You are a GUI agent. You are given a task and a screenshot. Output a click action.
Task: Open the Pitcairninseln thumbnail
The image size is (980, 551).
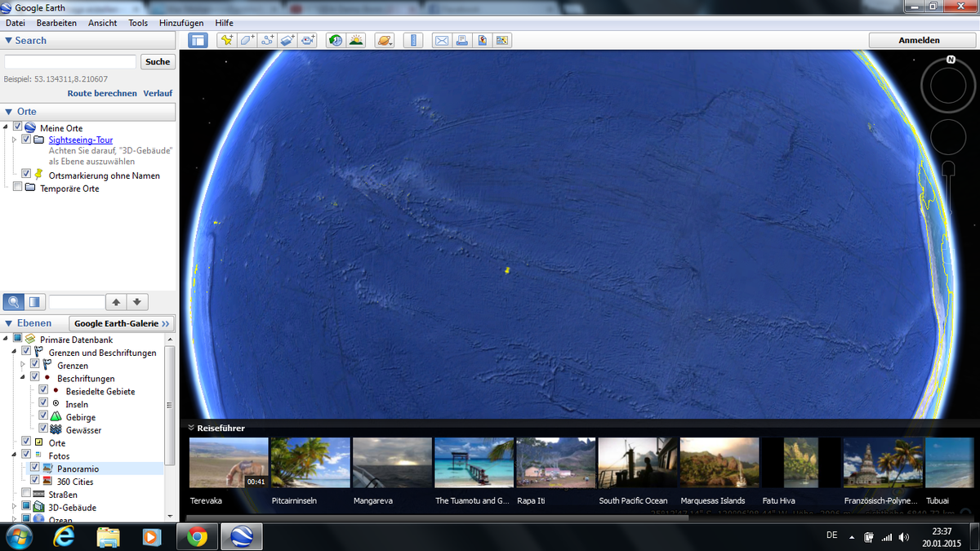pos(310,462)
